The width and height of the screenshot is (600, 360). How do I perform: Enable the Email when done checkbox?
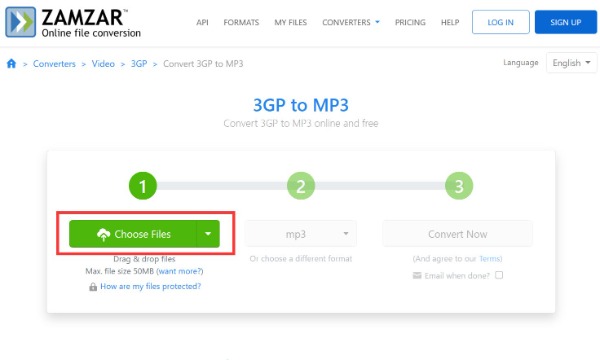coord(499,275)
